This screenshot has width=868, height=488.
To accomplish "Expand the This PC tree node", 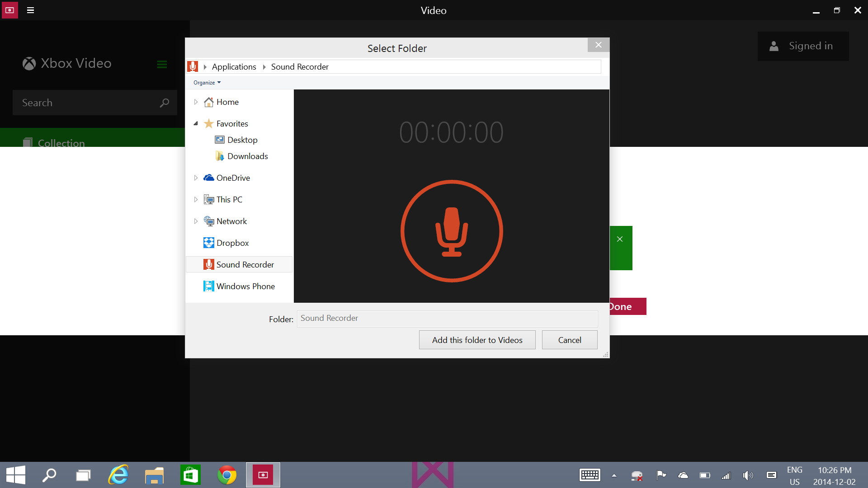I will [x=196, y=200].
